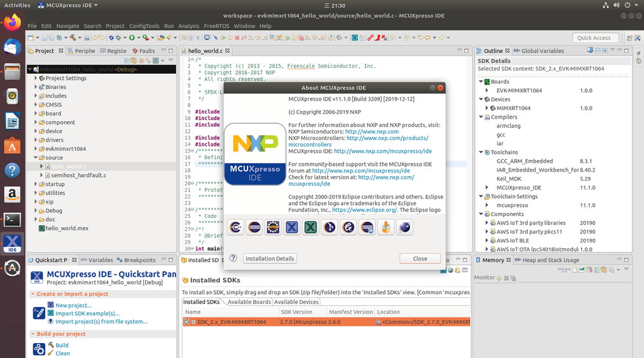Screen dimensions: 644x358
Task: Select semihost_hardfault.c in the project tree
Action: (x=79, y=175)
